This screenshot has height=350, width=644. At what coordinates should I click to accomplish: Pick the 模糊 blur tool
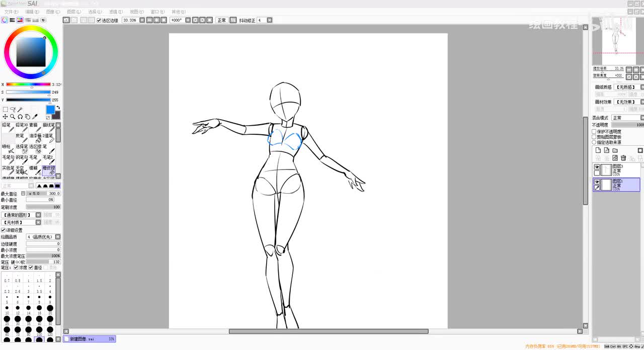(35, 170)
